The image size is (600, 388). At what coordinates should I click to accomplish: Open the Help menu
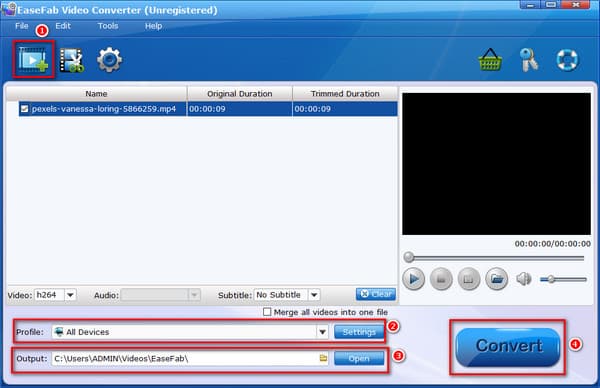(153, 26)
